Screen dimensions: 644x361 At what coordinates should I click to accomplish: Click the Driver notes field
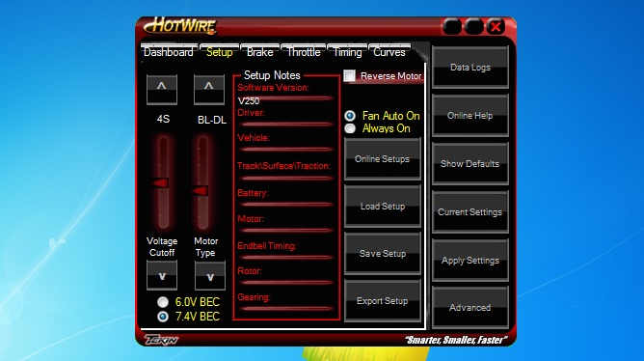[286, 124]
